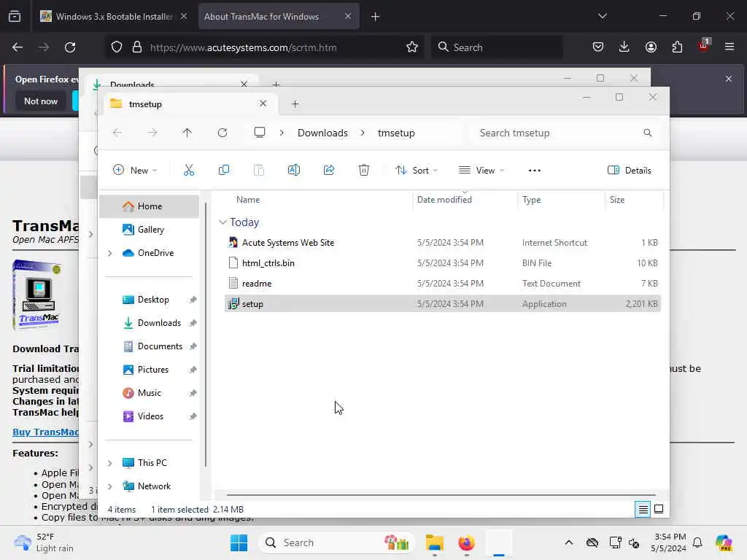The height and width of the screenshot is (560, 747).
Task: Switch to Windows 3.x Bootable Installer tab
Action: coord(113,16)
